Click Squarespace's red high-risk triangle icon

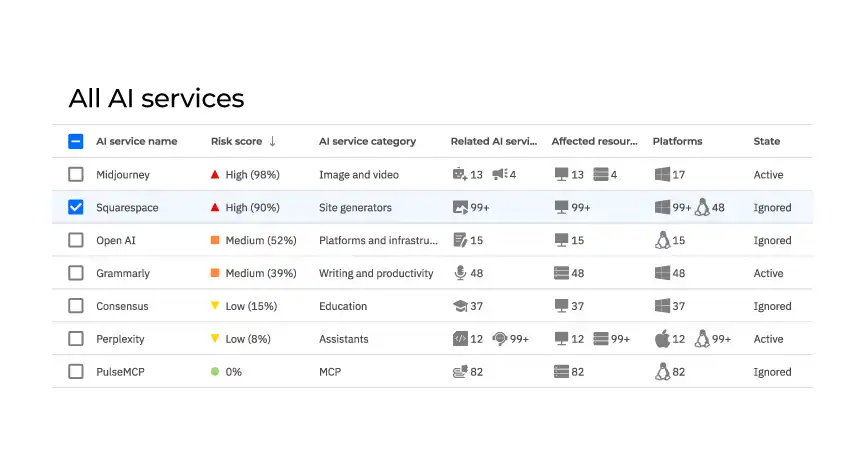tap(215, 207)
